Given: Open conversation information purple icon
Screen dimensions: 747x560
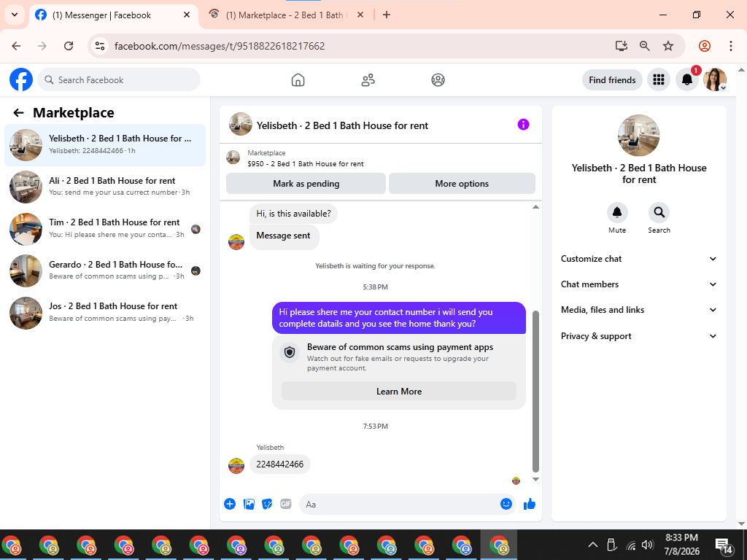Looking at the screenshot, I should click(523, 125).
